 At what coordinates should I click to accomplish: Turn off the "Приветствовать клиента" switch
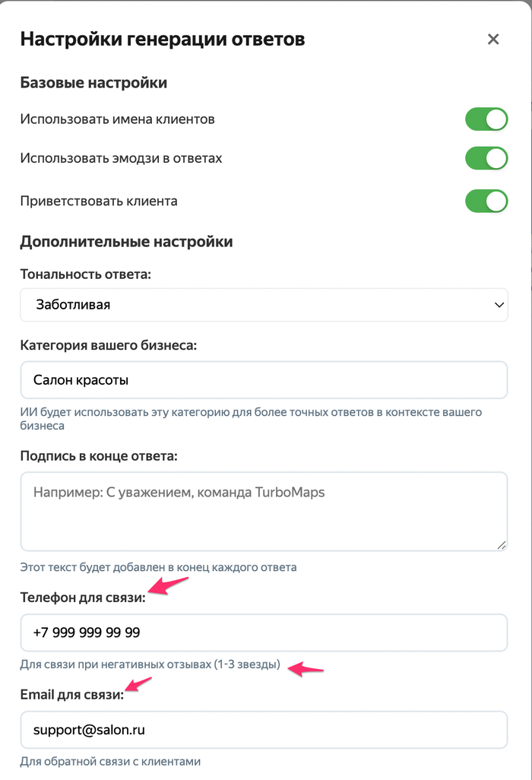[486, 201]
